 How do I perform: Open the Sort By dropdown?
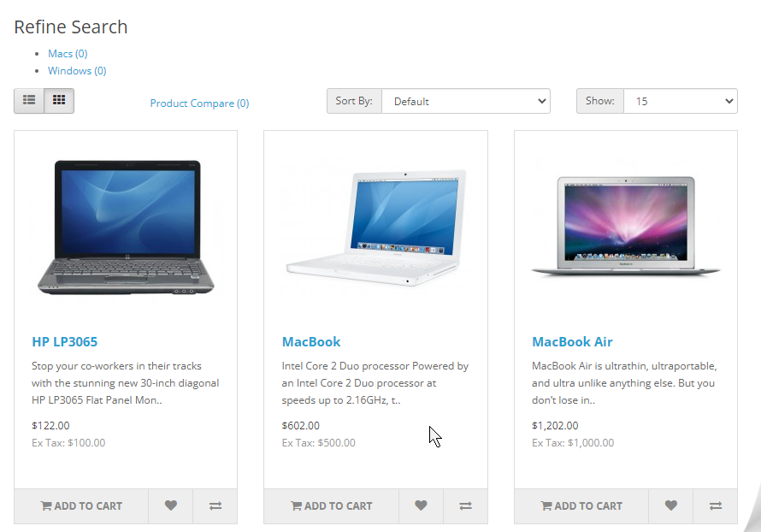(466, 101)
